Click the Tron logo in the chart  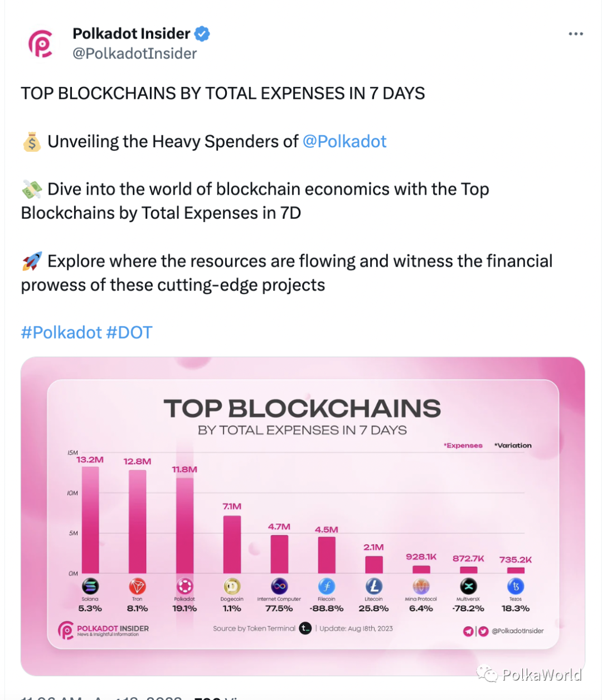tap(137, 586)
